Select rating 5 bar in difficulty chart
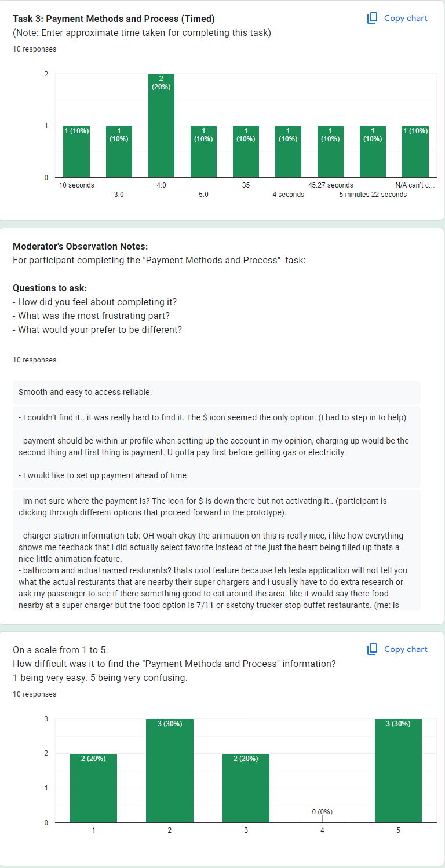This screenshot has height=868, width=445. tap(398, 770)
